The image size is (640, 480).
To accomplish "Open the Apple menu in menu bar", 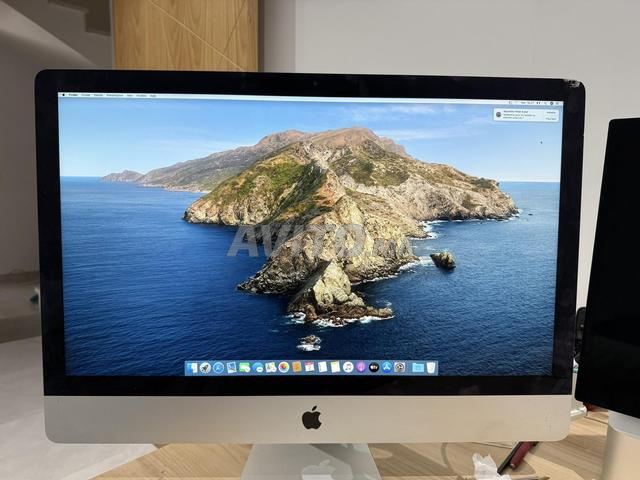I will tap(63, 95).
